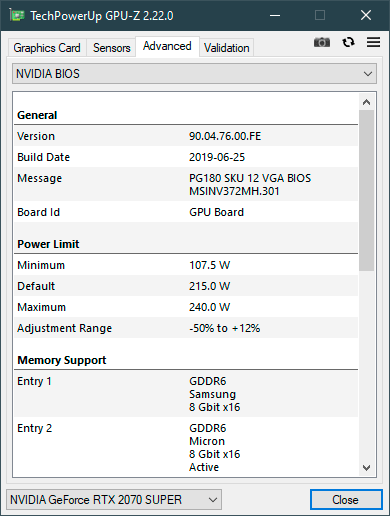
Task: Click the scrollbar track below the thumb
Action: click(x=366, y=365)
